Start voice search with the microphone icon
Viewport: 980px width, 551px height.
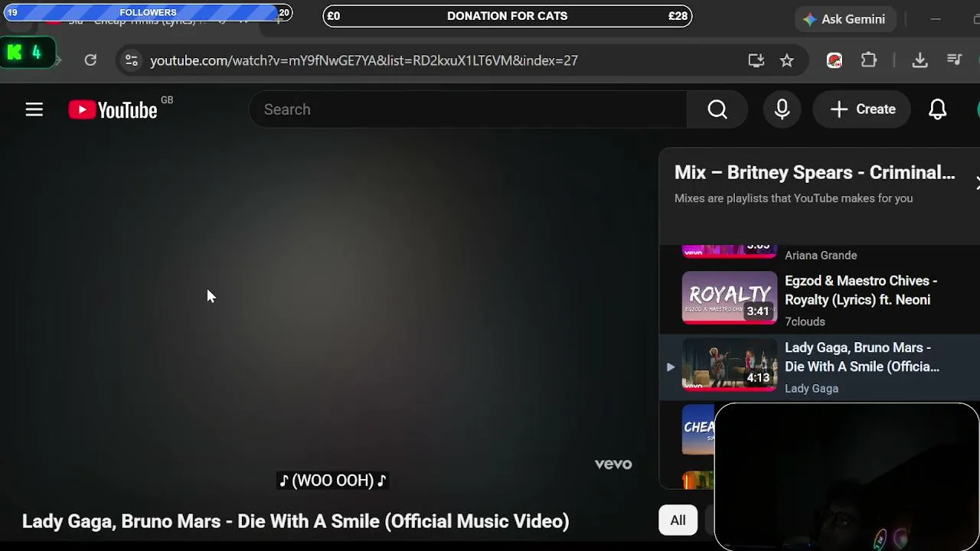point(782,109)
